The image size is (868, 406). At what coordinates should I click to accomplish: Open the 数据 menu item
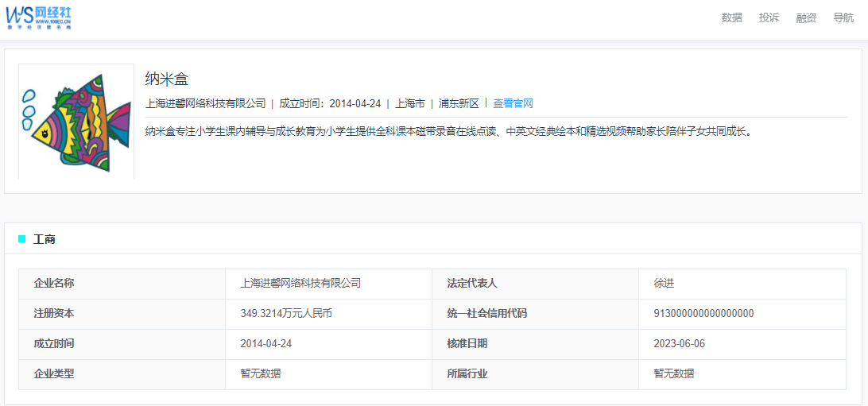coord(731,17)
